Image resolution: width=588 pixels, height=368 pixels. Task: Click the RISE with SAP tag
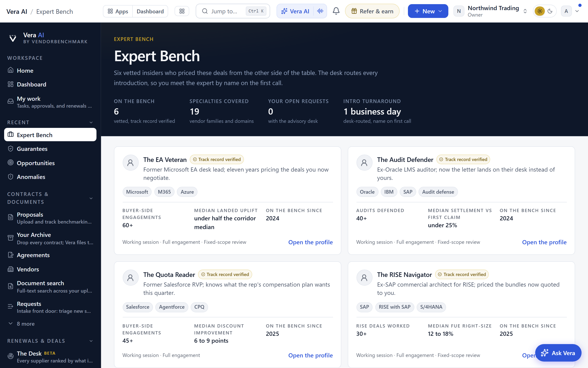(x=395, y=307)
